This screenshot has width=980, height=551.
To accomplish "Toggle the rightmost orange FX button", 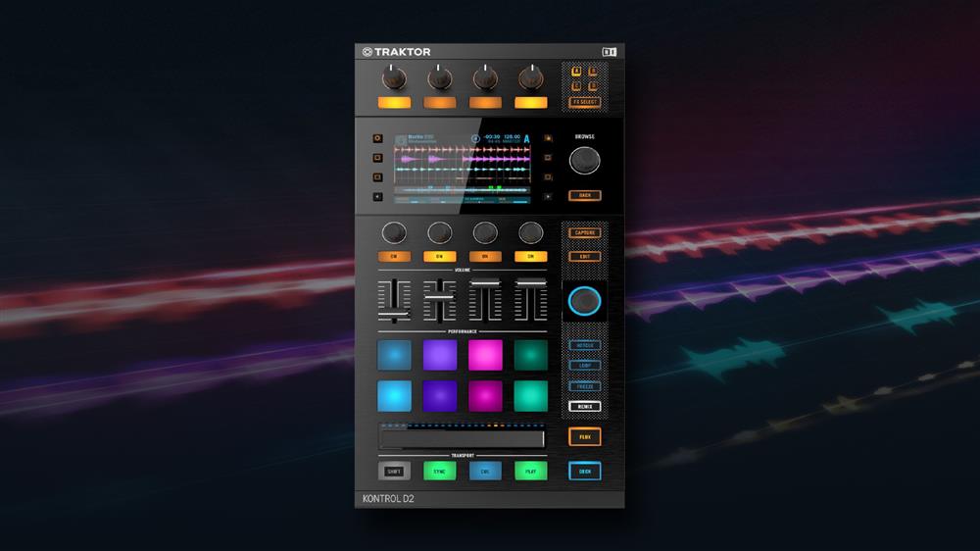I will tap(530, 103).
